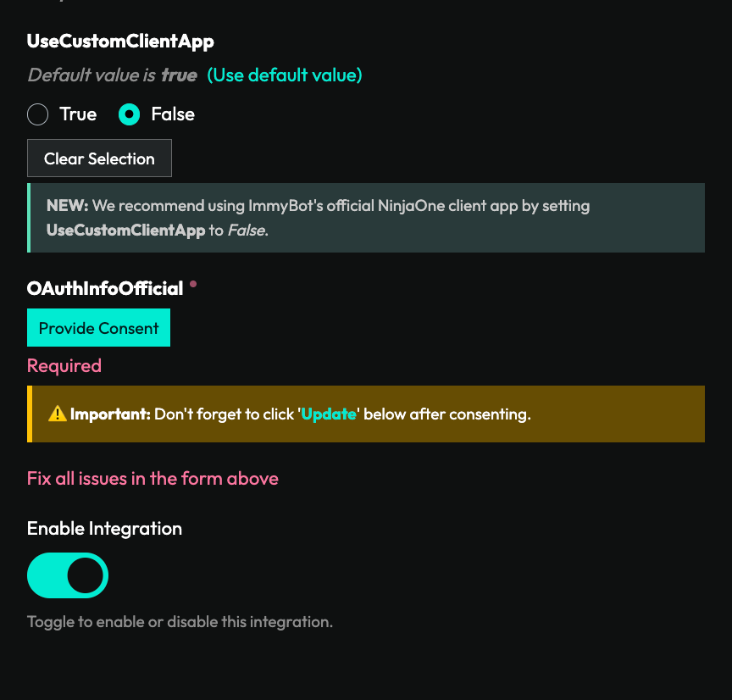
Task: Click the UseCustomClientApp field label
Action: point(120,41)
